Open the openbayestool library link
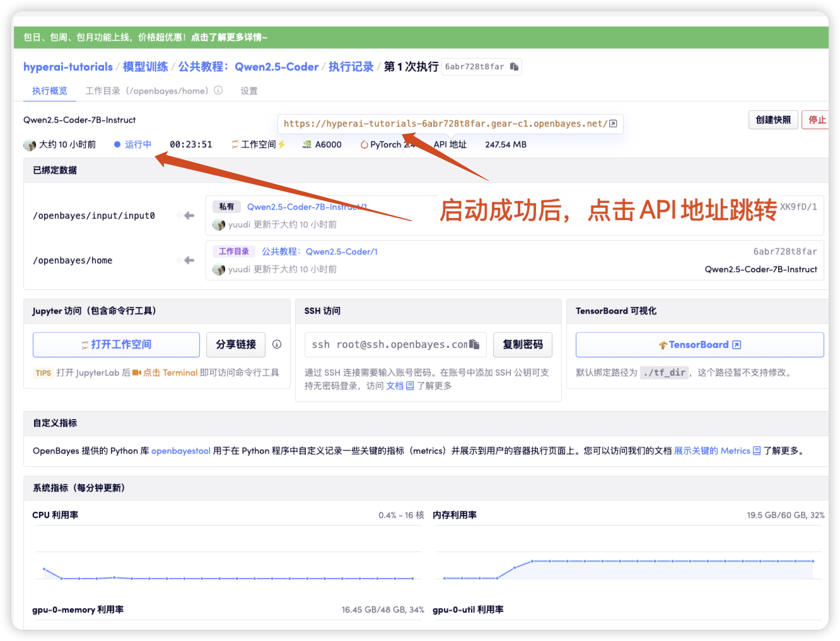The image size is (840, 641). coord(181,451)
